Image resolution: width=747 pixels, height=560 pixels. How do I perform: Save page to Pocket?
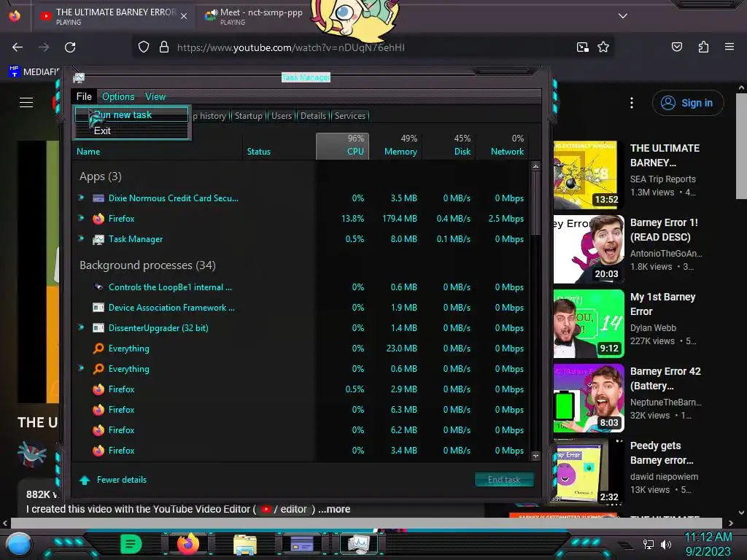click(676, 47)
